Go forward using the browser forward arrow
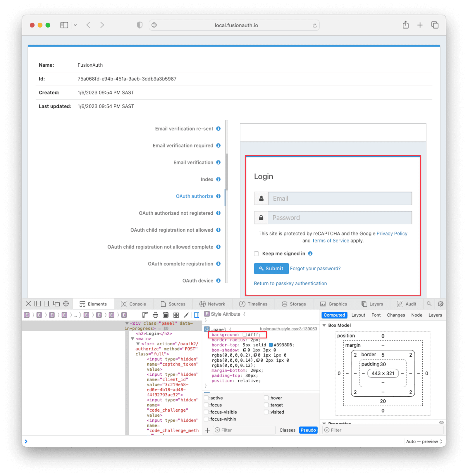The image size is (468, 476). tap(102, 25)
